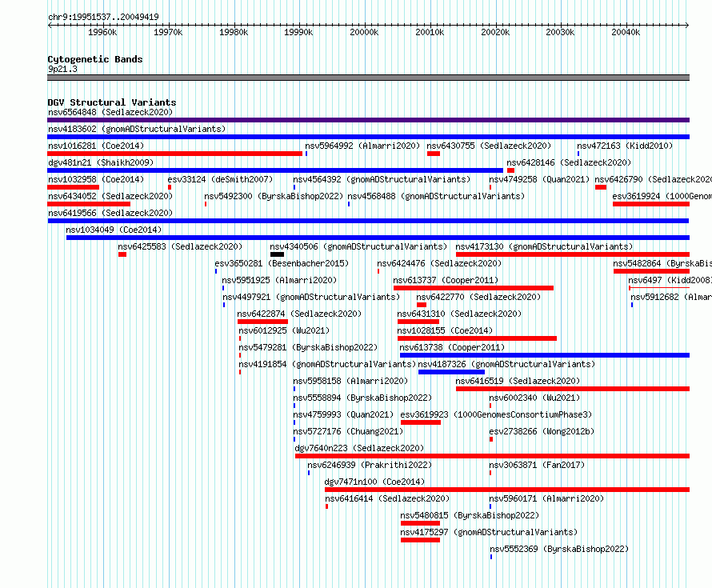The height and width of the screenshot is (588, 712).
Task: Click the esv3619923 (1000GenomesConsortiumPhase3) label
Action: [496, 414]
